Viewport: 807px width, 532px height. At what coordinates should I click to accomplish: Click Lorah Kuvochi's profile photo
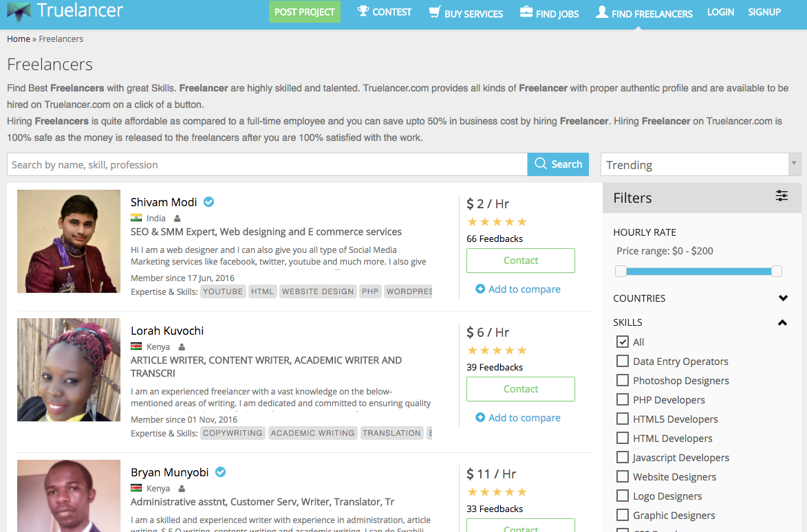pyautogui.click(x=69, y=370)
